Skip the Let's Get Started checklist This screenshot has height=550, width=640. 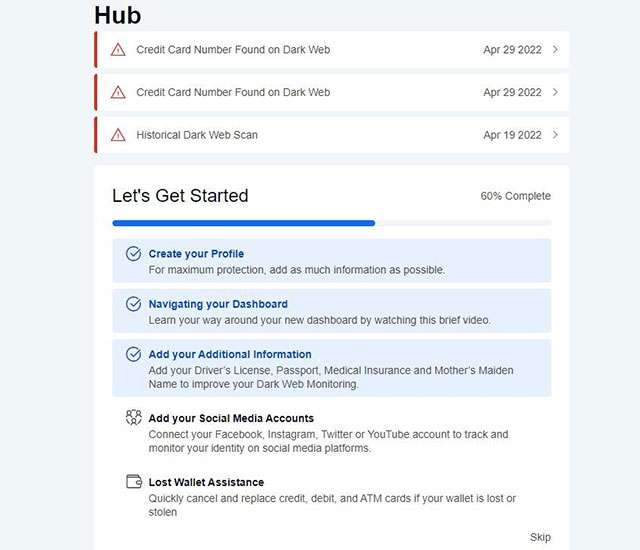[540, 537]
